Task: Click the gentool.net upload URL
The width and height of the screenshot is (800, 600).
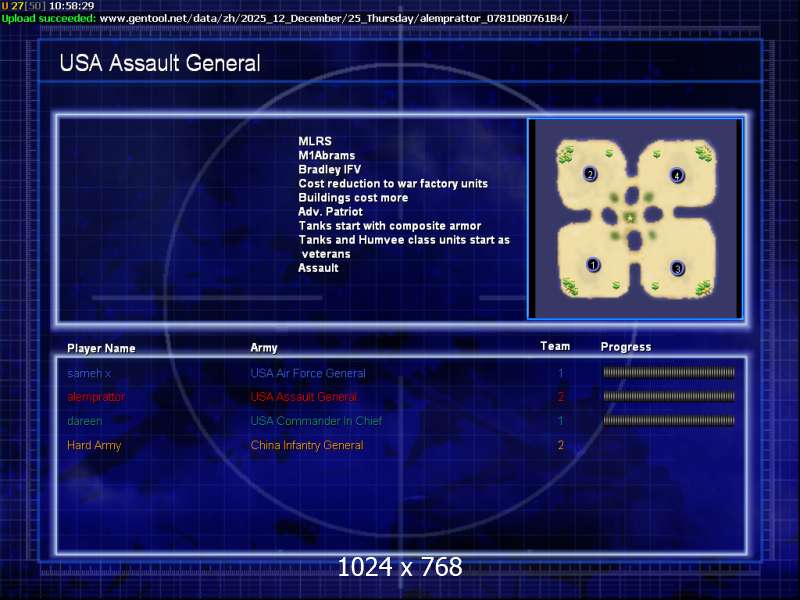Action: click(x=334, y=18)
